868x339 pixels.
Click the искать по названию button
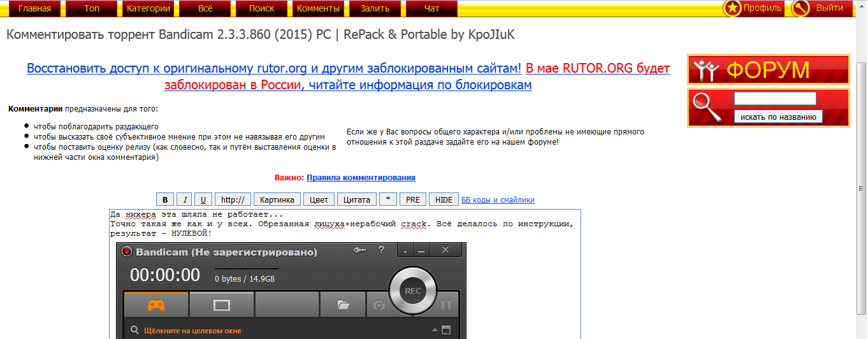[x=778, y=117]
